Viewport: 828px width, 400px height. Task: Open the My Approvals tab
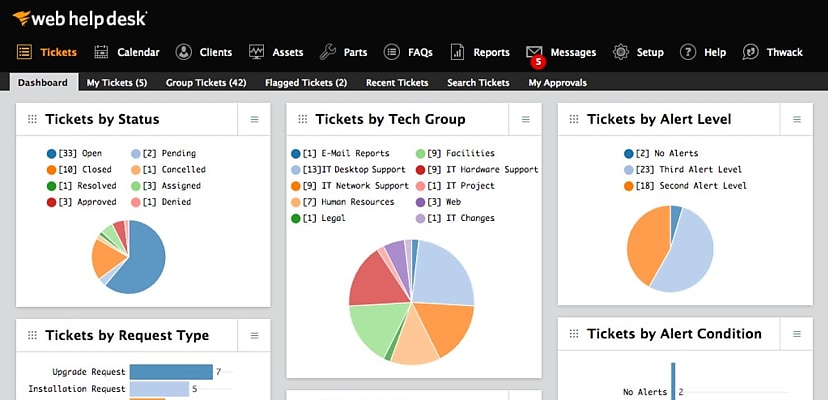[558, 82]
